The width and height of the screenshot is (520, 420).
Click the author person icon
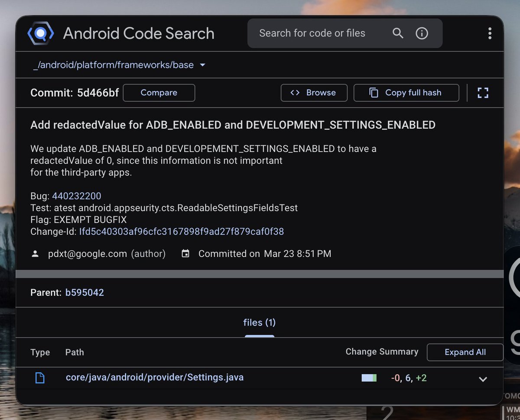point(36,254)
